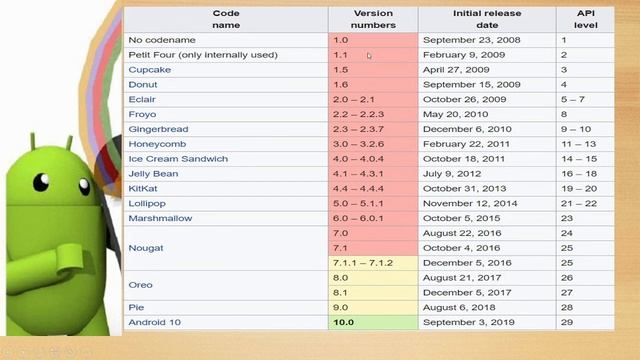This screenshot has height=360, width=640.
Task: Select the Jelly Bean link
Action: [153, 174]
